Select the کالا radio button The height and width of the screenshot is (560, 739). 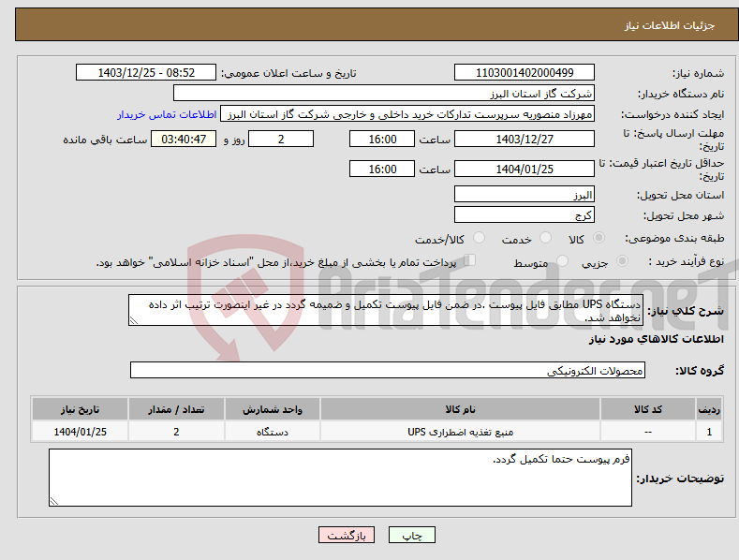tap(599, 238)
